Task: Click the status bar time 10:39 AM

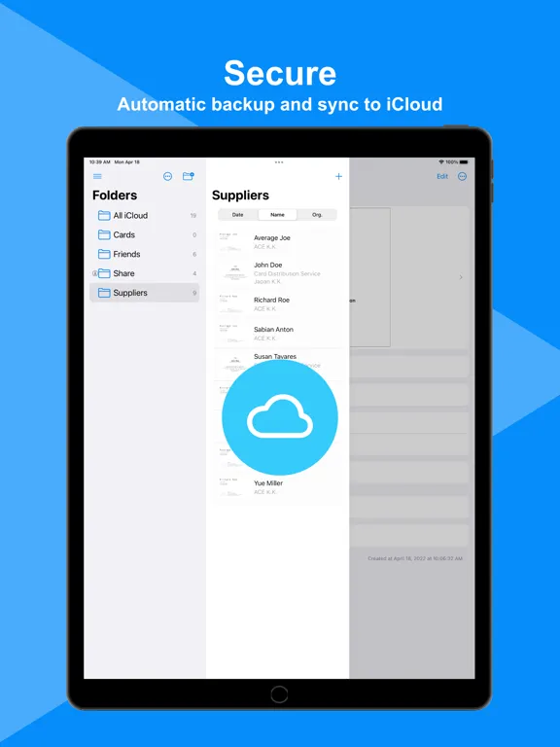Action: [100, 162]
